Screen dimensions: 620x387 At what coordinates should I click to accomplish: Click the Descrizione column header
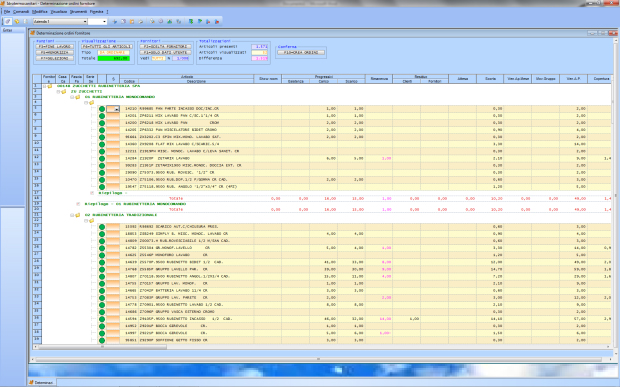[196, 81]
